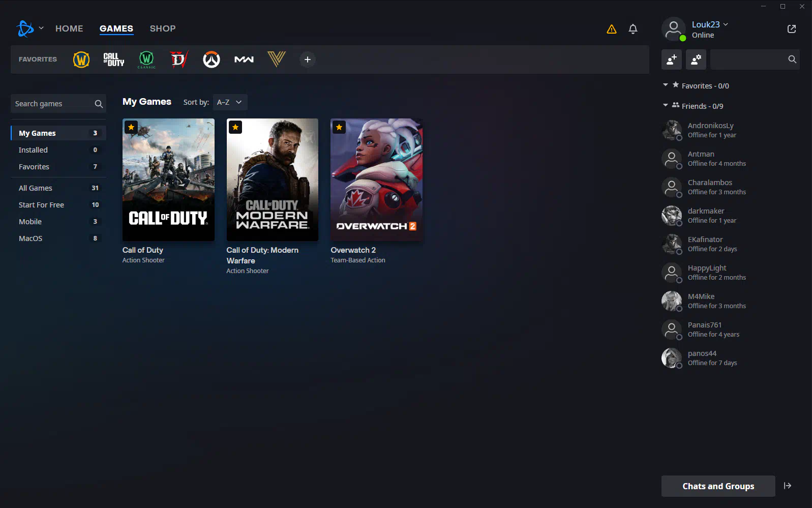Screen dimensions: 812x508
Task: Expand the Louk23 account dropdown
Action: point(726,24)
